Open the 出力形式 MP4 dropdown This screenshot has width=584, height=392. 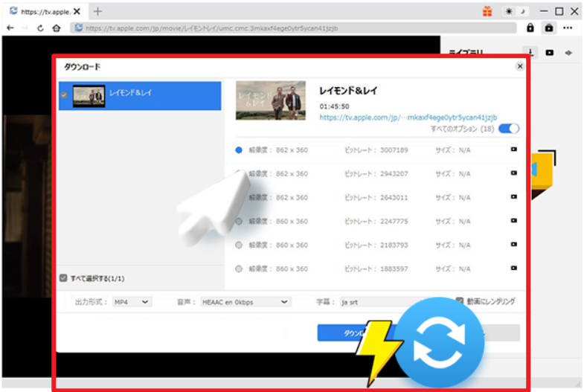coord(132,302)
